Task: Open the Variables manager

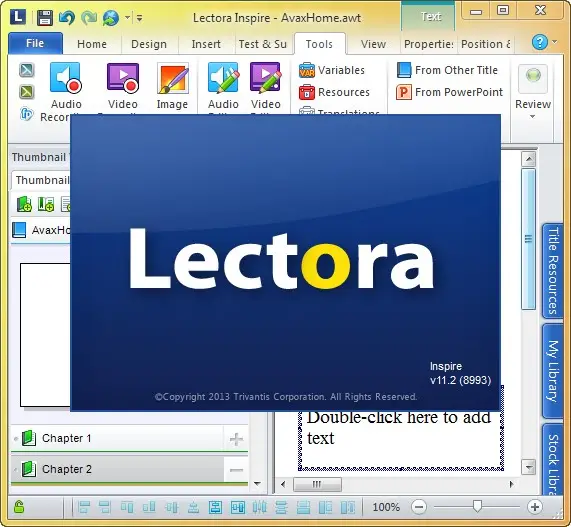Action: point(332,70)
